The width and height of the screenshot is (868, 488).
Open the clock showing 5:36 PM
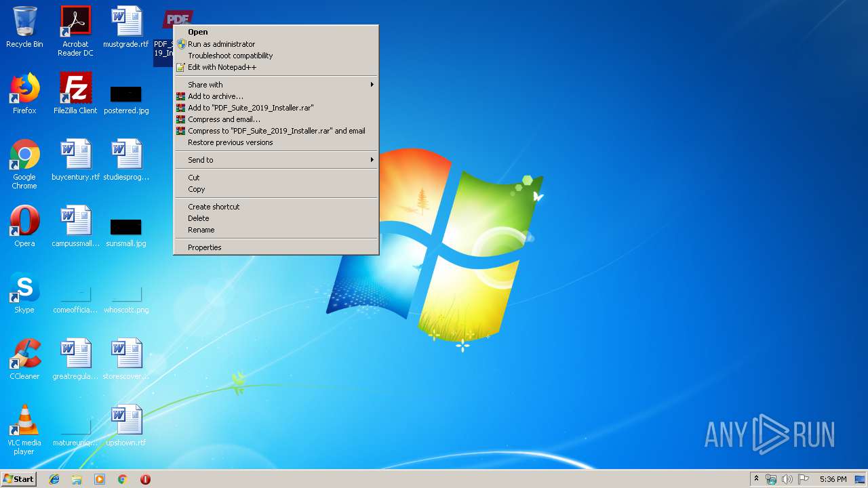pos(833,479)
